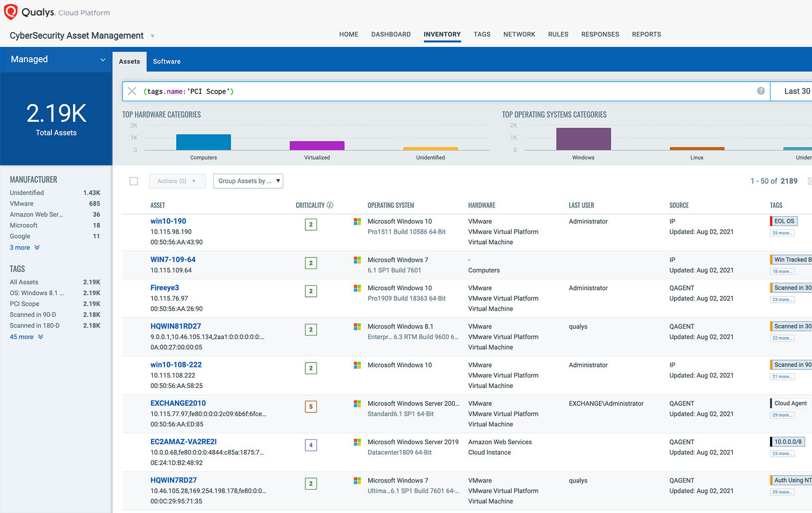Open the Group Assets by dropdown
The height and width of the screenshot is (513, 812).
[248, 181]
